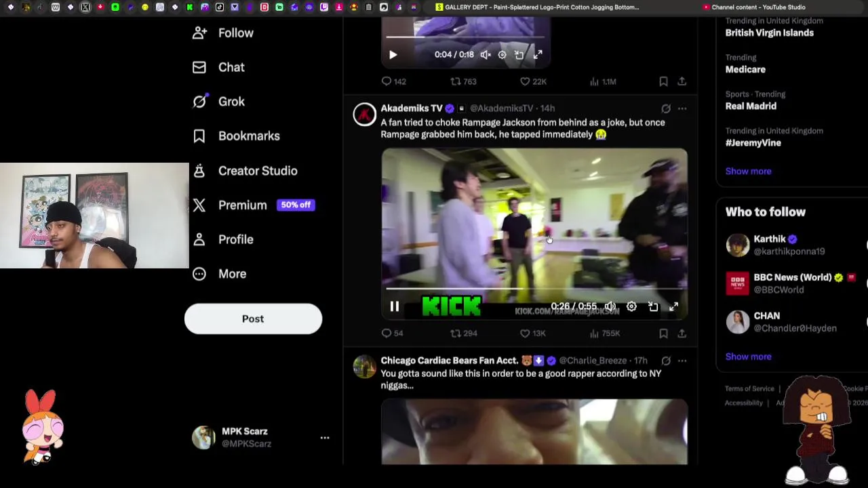Seek the Rampage Jackson video progress bar
Image resolution: width=868 pixels, height=488 pixels.
click(534, 289)
